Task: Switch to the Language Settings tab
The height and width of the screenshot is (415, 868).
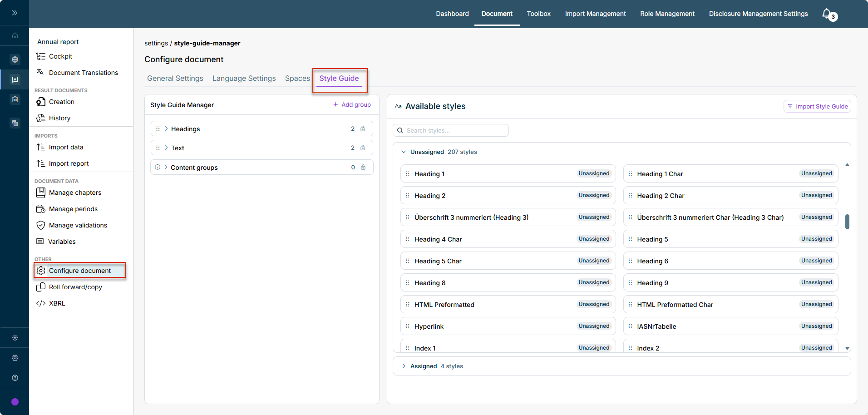Action: pyautogui.click(x=244, y=79)
